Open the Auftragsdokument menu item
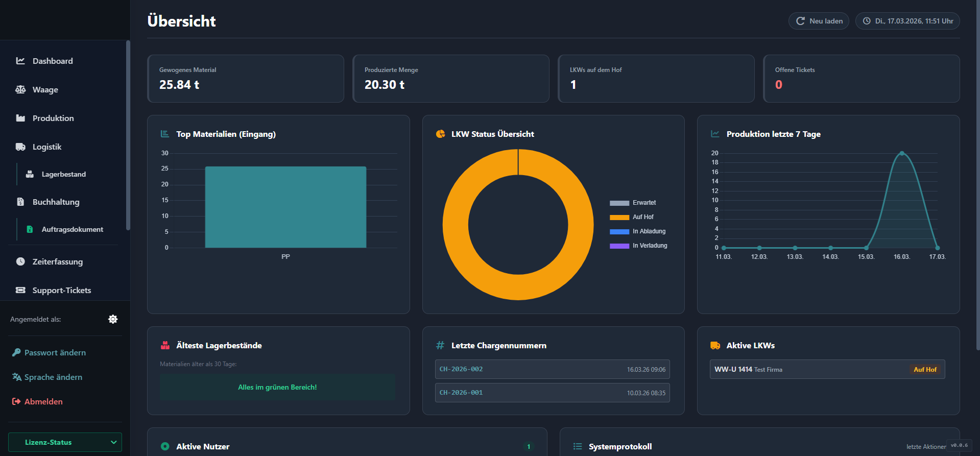Image resolution: width=980 pixels, height=456 pixels. coord(72,229)
